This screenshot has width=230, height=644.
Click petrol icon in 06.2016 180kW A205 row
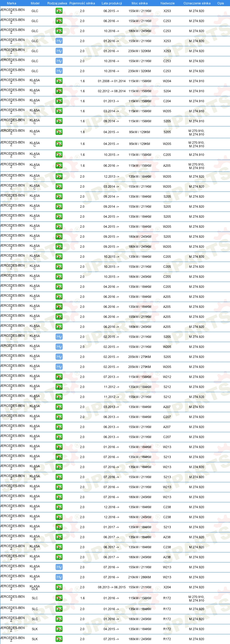pyautogui.click(x=59, y=327)
